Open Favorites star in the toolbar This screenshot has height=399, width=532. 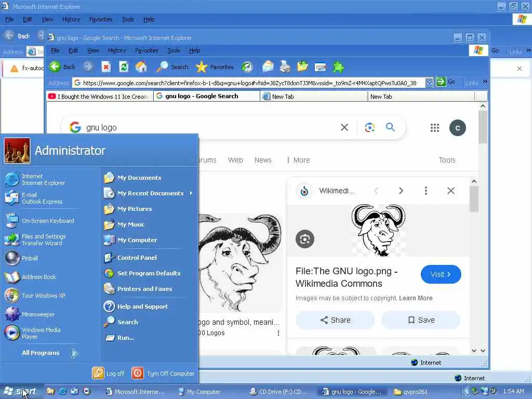(215, 67)
